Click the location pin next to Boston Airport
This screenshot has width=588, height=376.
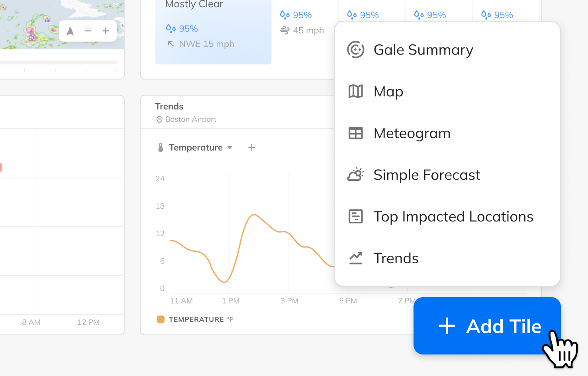click(x=159, y=119)
